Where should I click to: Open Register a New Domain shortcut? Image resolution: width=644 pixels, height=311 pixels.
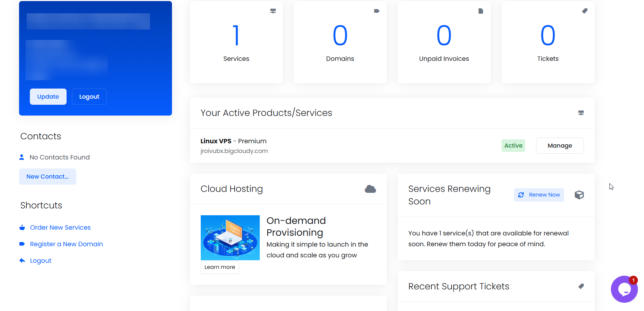[x=67, y=244]
